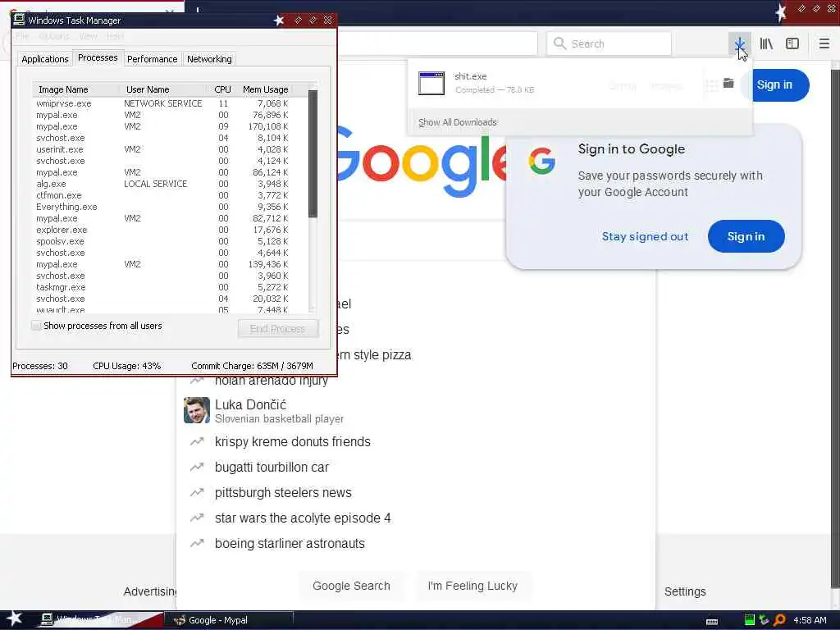The width and height of the screenshot is (840, 630).
Task: Click Stay signed out
Action: click(645, 236)
